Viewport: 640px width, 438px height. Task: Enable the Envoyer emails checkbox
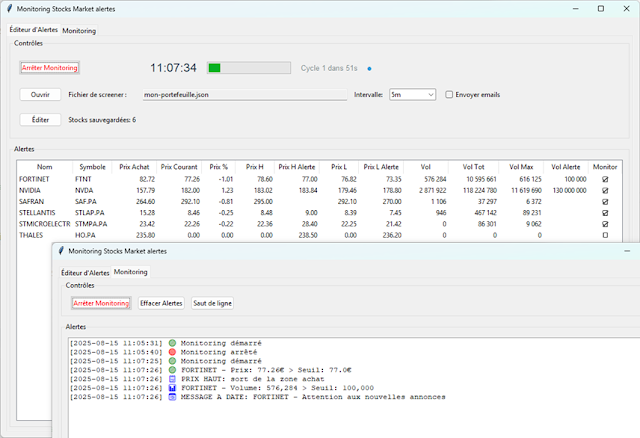(449, 95)
